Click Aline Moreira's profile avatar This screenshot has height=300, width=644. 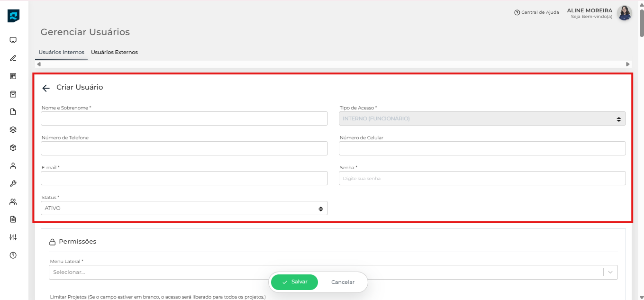[625, 13]
